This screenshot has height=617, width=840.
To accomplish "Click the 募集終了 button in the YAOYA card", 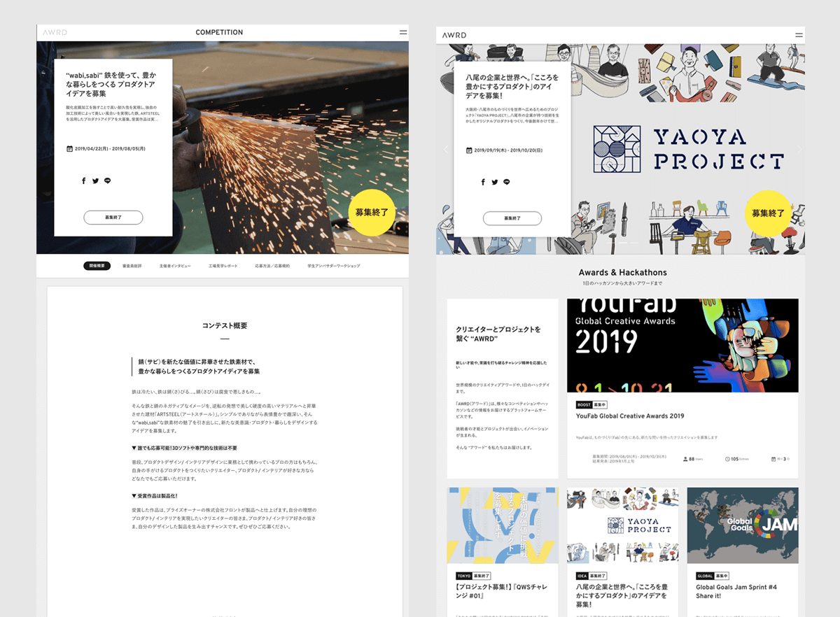I will coord(512,218).
